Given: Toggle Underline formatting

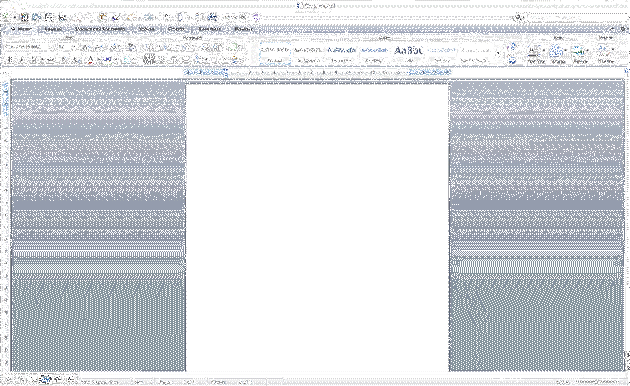Looking at the screenshot, I should tap(33, 60).
